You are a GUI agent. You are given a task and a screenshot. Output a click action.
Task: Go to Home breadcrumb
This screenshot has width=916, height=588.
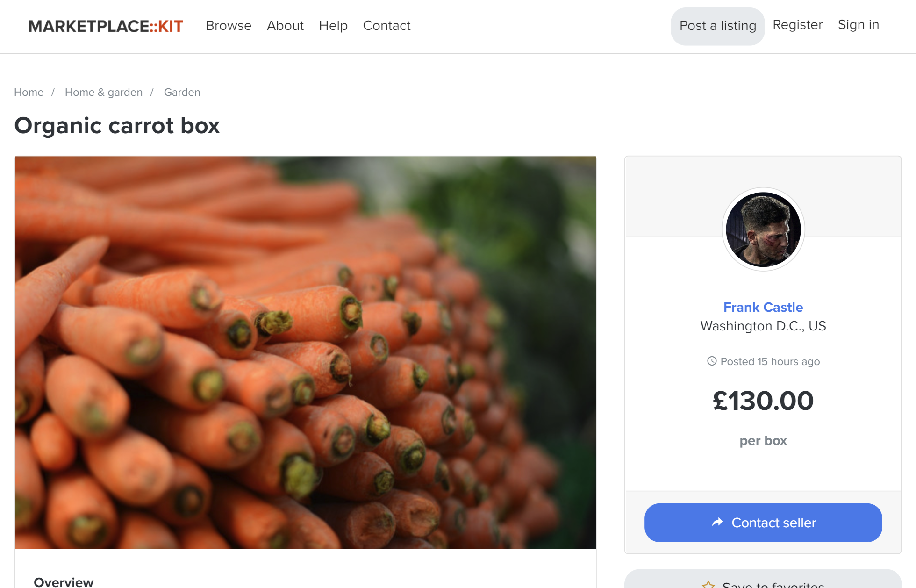pyautogui.click(x=29, y=92)
